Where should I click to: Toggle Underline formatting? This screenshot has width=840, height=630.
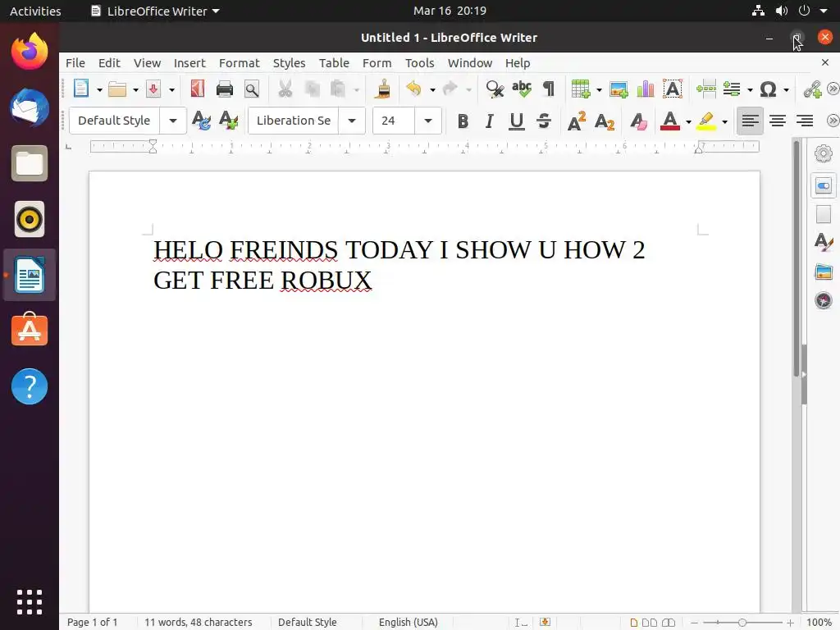click(517, 121)
